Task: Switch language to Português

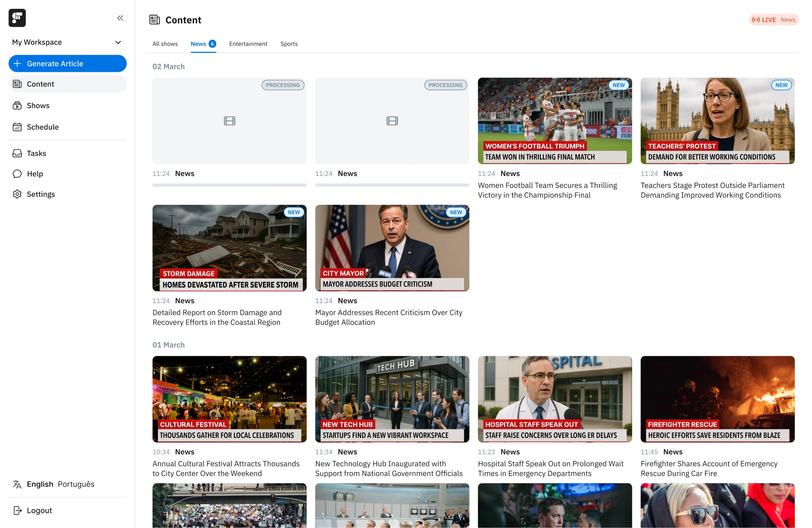Action: (x=76, y=484)
